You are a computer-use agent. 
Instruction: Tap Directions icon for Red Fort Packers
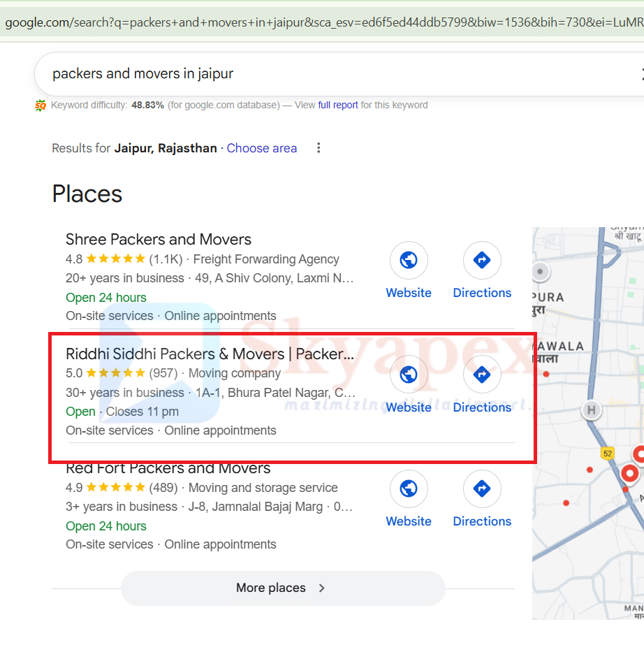pyautogui.click(x=482, y=488)
